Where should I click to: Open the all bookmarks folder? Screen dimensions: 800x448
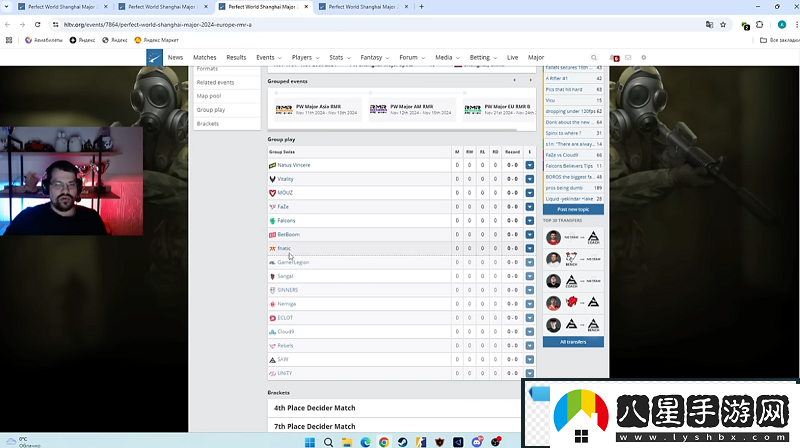click(x=780, y=40)
